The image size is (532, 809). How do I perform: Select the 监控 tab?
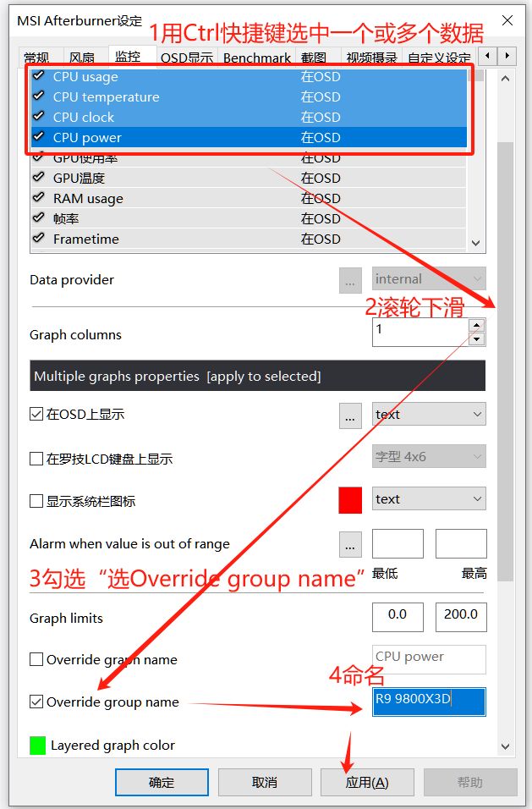128,55
